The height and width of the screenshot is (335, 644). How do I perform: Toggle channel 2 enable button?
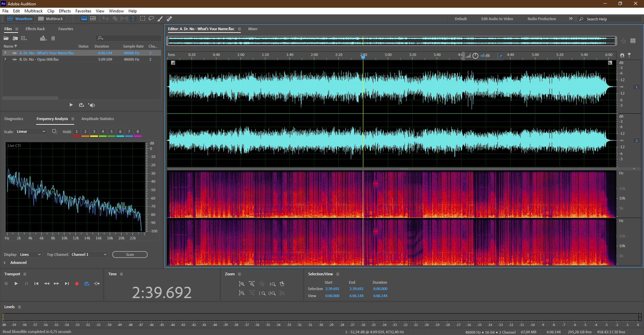click(636, 141)
